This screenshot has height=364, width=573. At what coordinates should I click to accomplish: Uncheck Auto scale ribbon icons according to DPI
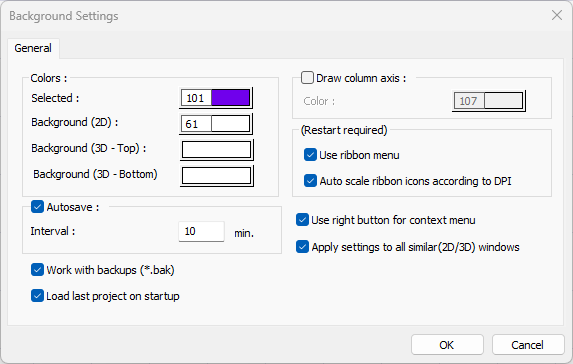(310, 181)
